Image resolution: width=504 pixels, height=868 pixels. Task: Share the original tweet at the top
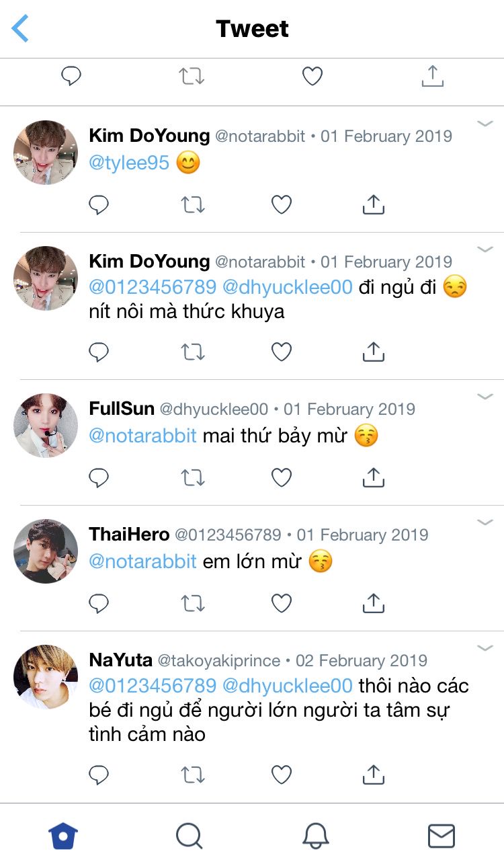[432, 76]
